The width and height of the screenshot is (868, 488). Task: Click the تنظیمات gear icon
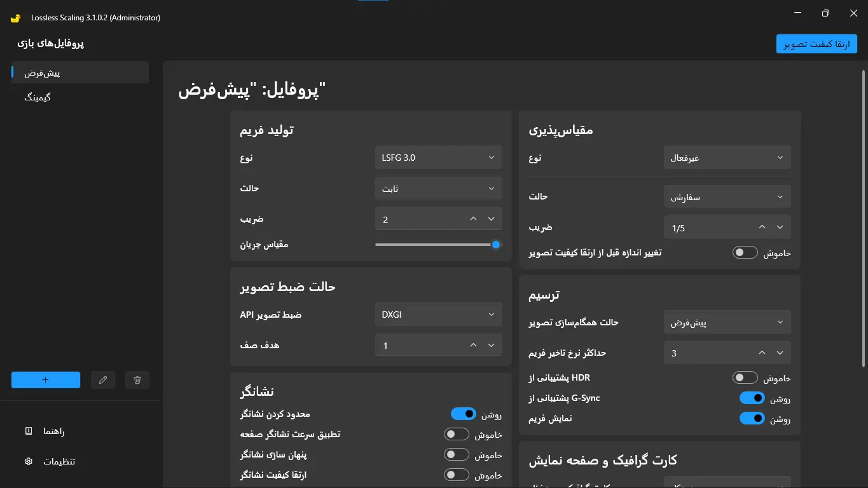pos(28,461)
